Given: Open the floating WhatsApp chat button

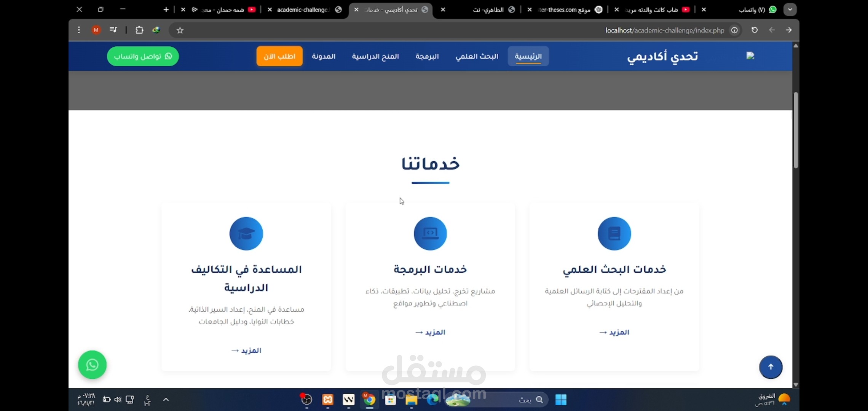Looking at the screenshot, I should [x=92, y=365].
